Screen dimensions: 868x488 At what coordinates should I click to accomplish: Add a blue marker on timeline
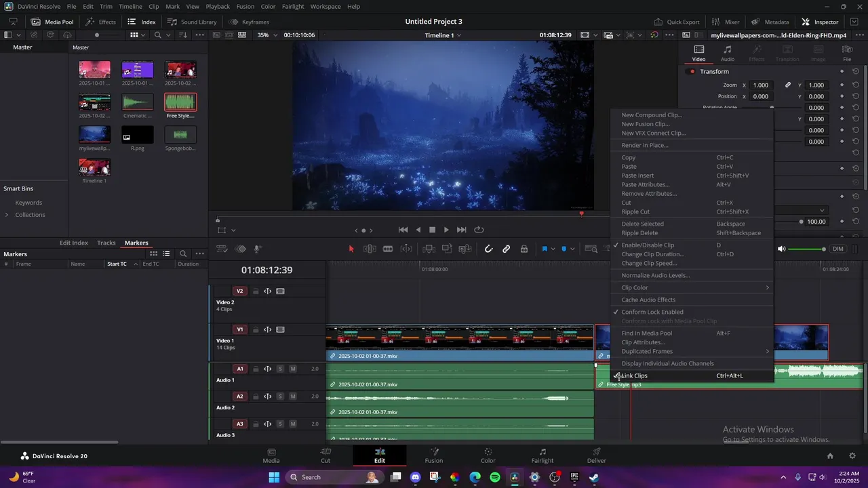point(564,249)
